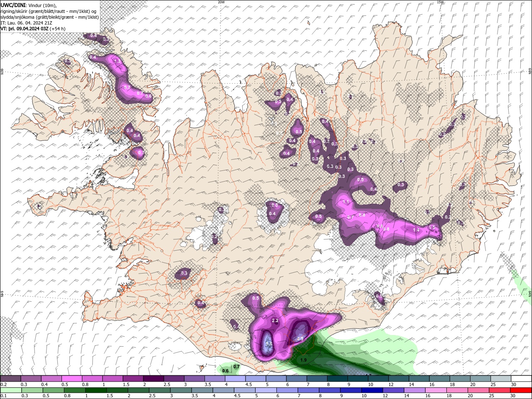Click the '1.9' rainfall value off south coast
Image resolution: width=532 pixels, height=399 pixels.
(x=303, y=360)
